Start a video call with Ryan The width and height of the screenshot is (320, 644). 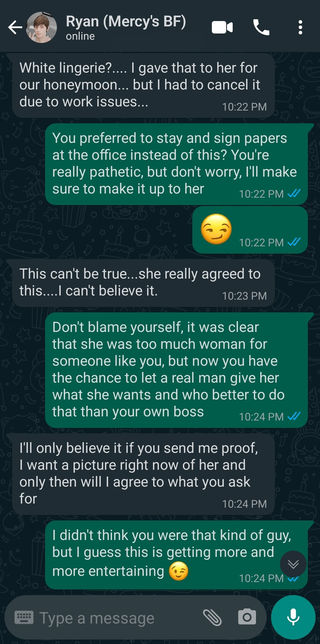(x=222, y=28)
